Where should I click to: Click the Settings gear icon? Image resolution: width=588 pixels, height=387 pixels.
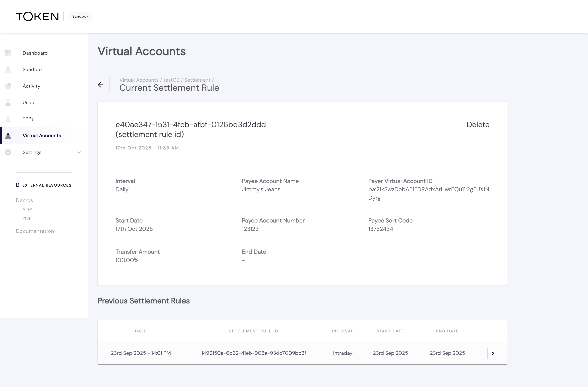[8, 152]
